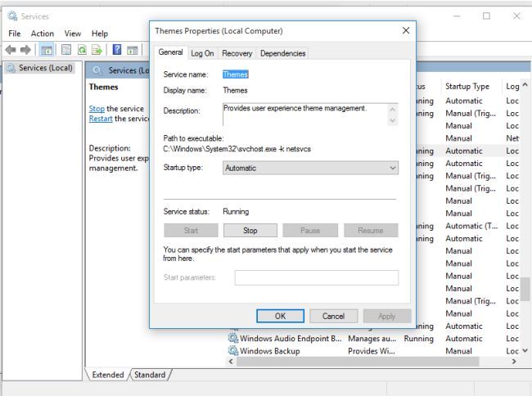The height and width of the screenshot is (396, 532).
Task: Select the Windows Backup service row
Action: coord(373,351)
